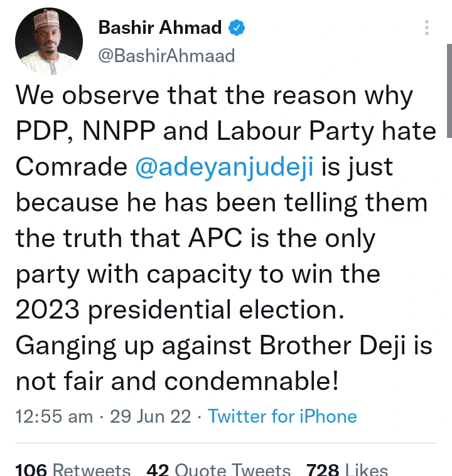The height and width of the screenshot is (476, 452).
Task: Click "2023 presidential election" text in tweet
Action: coord(180,311)
